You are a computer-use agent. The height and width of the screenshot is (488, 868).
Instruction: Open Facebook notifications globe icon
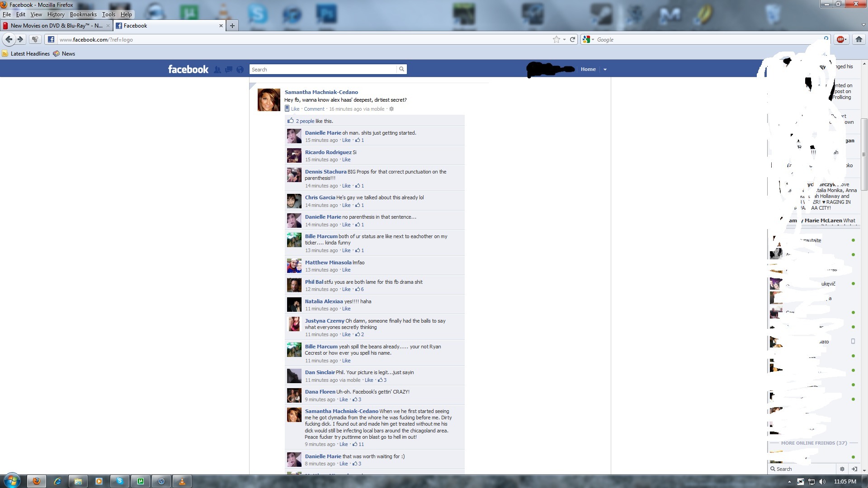coord(240,70)
